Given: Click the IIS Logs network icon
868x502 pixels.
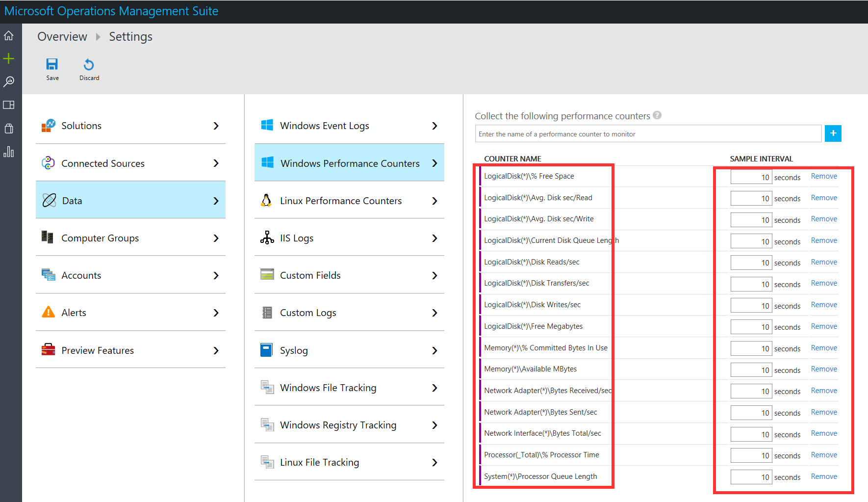Looking at the screenshot, I should pos(267,238).
